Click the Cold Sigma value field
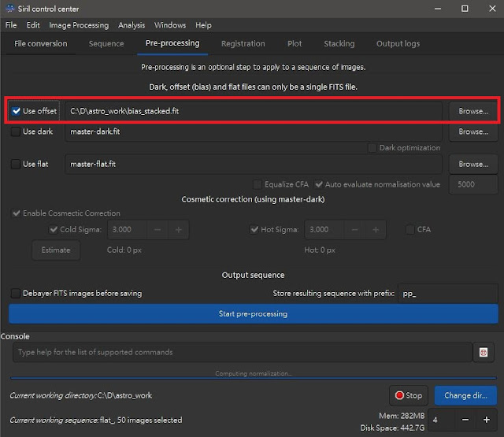 point(128,230)
